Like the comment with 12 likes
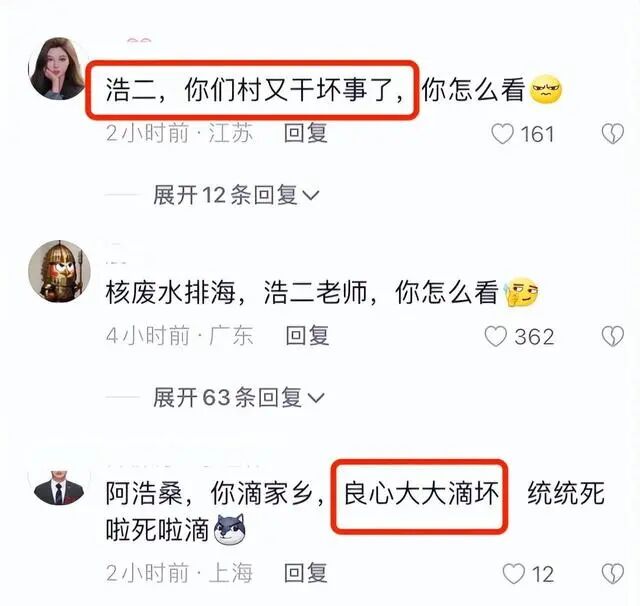Image resolution: width=640 pixels, height=606 pixels. [x=513, y=574]
